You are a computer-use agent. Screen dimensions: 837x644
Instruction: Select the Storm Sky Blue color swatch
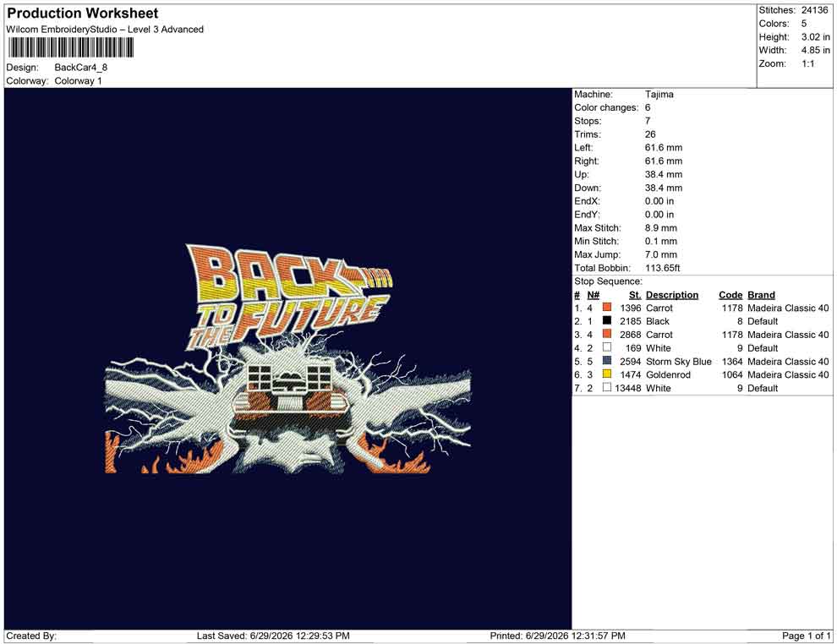point(606,361)
